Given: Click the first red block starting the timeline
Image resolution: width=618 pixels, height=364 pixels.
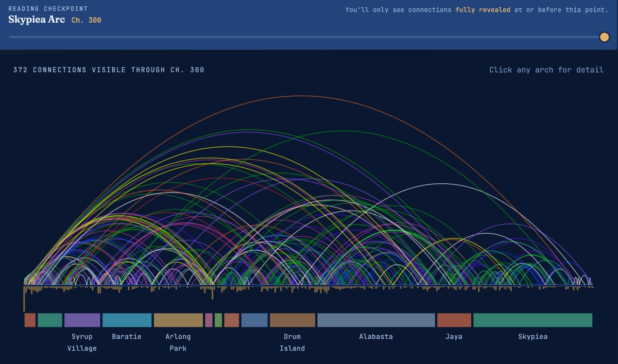Looking at the screenshot, I should 30,320.
